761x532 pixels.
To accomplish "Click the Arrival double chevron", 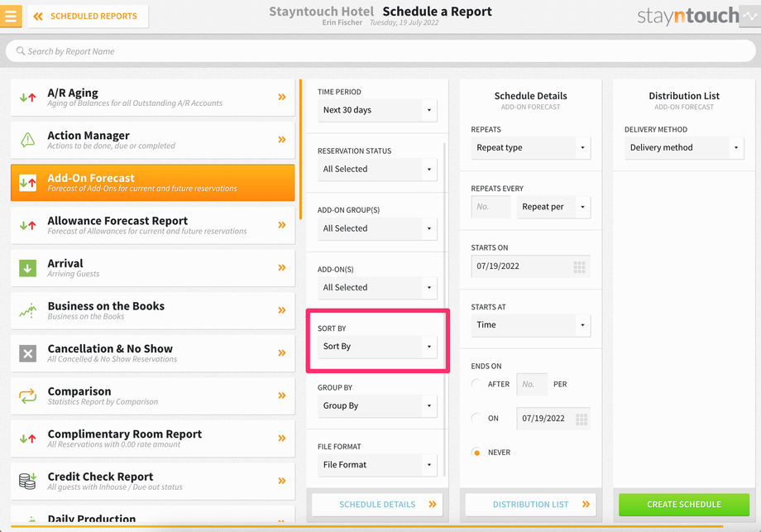I will pos(281,267).
